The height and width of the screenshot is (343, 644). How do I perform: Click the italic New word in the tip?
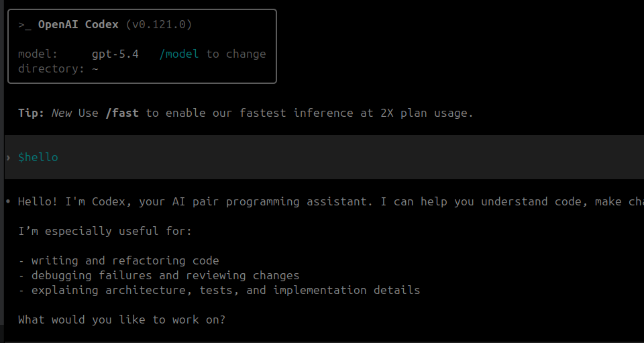[x=61, y=113]
